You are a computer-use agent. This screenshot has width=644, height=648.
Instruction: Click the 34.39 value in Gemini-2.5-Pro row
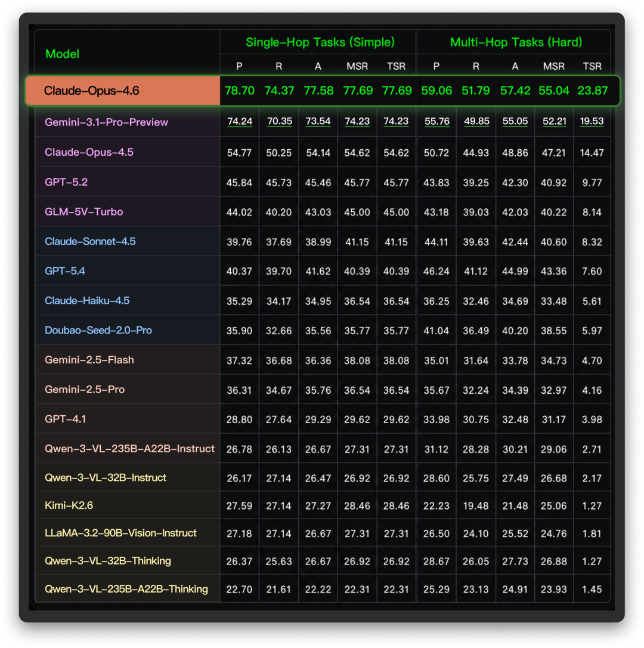pos(515,390)
